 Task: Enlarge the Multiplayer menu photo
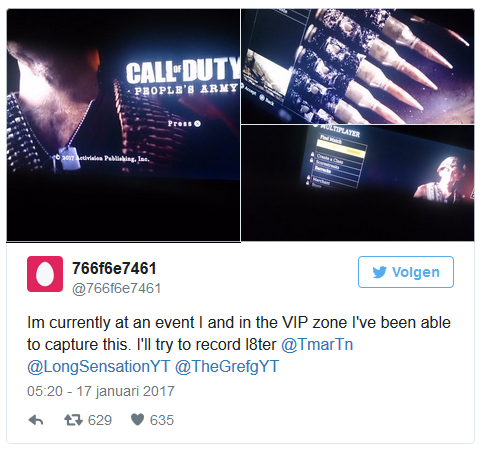(358, 183)
